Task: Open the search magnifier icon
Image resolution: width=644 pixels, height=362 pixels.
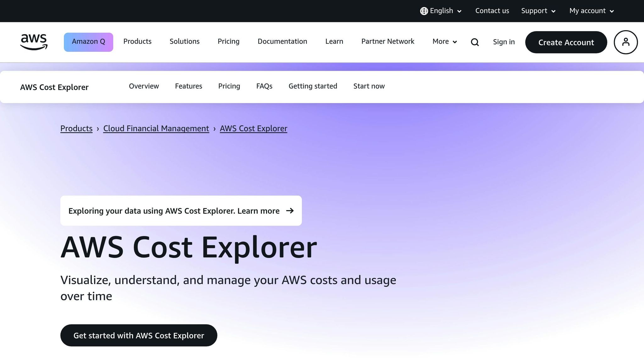Action: tap(475, 42)
